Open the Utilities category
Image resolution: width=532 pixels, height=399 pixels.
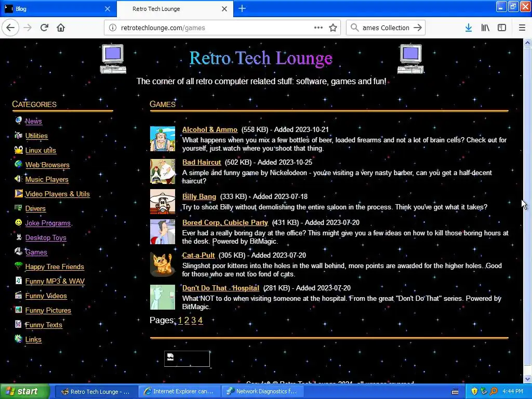37,136
